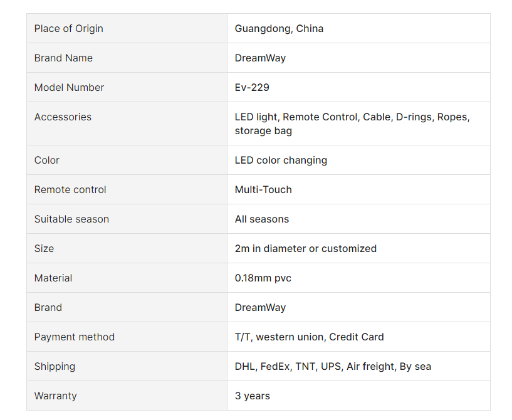The image size is (512, 420).
Task: Click the 'All seasons' value
Action: 262,219
